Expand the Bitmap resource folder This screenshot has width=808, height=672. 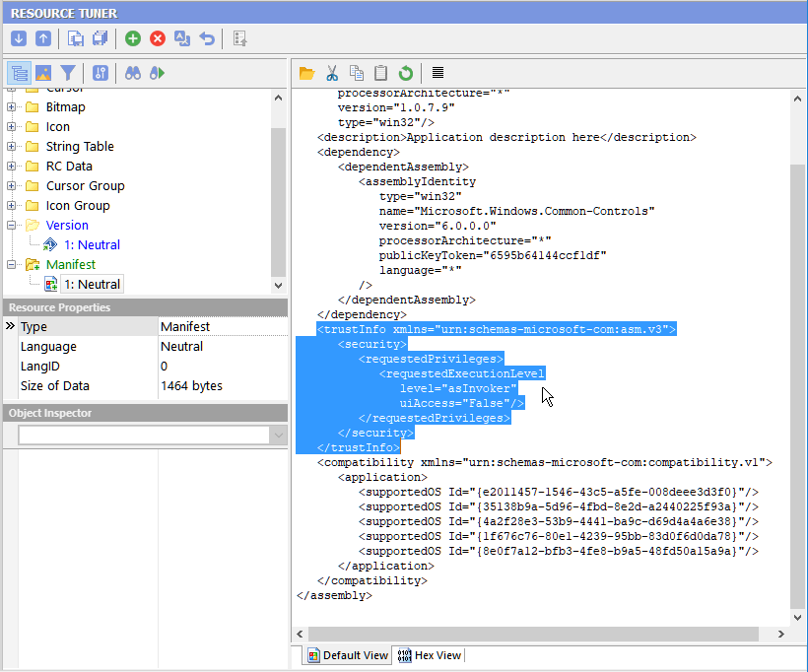pyautogui.click(x=12, y=106)
